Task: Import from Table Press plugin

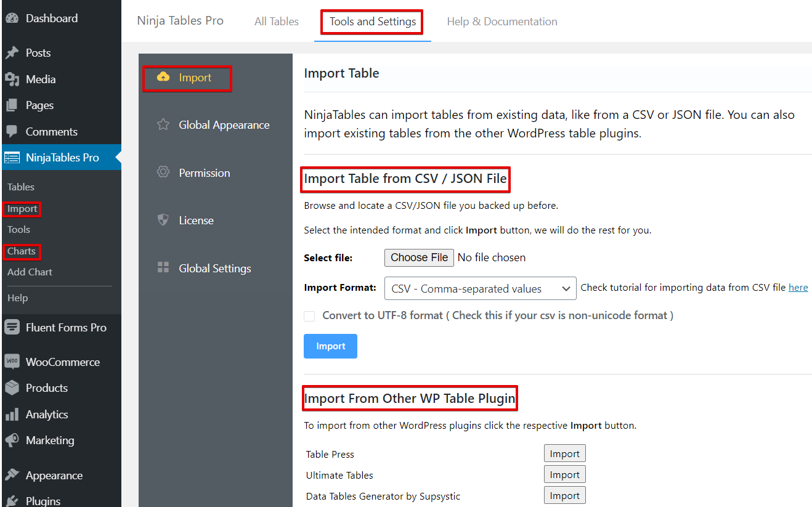Action: tap(564, 453)
